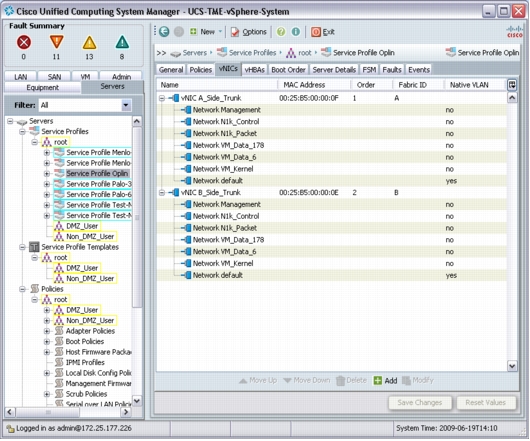Switch to the Policies tab

[x=200, y=70]
